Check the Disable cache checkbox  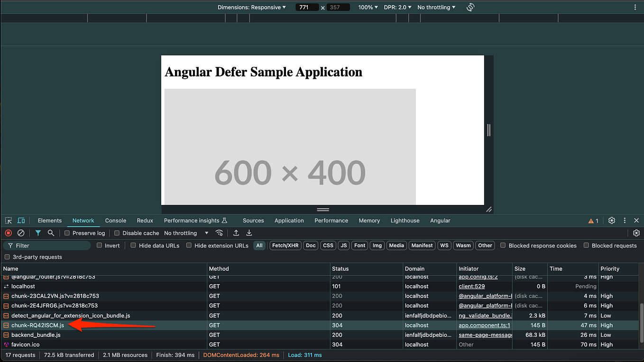pos(116,233)
